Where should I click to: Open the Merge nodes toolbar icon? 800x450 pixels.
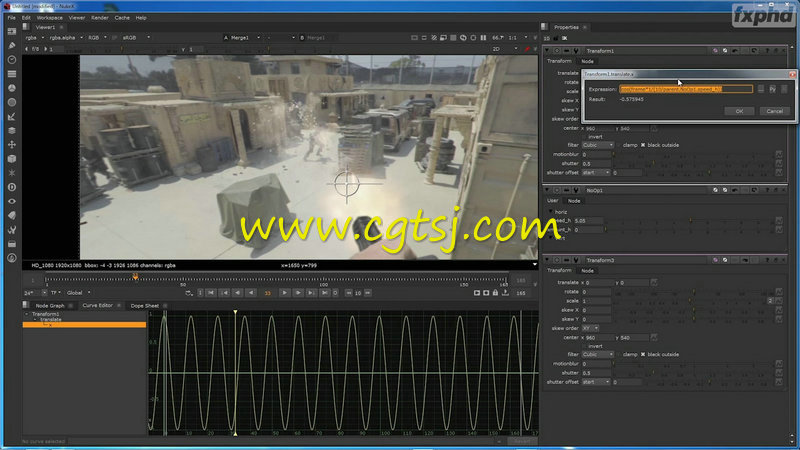point(12,131)
